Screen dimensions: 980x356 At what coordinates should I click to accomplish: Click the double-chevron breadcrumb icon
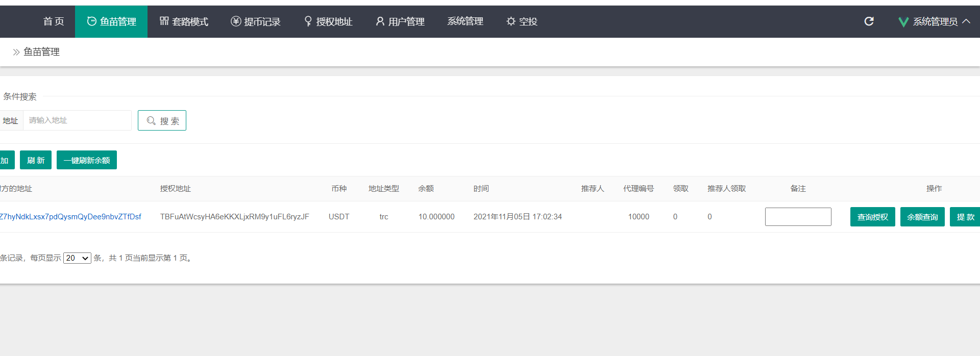pyautogui.click(x=16, y=52)
